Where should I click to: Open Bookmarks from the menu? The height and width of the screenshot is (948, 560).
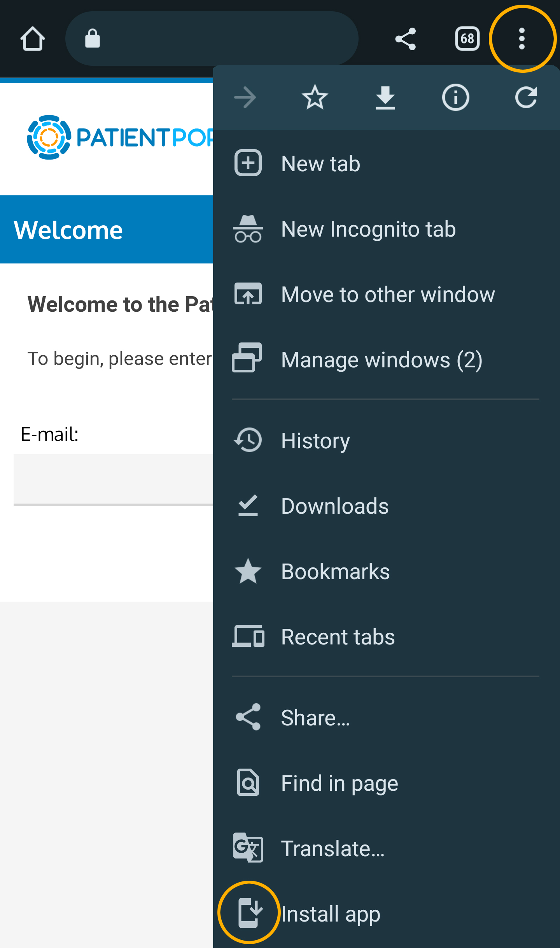click(335, 571)
